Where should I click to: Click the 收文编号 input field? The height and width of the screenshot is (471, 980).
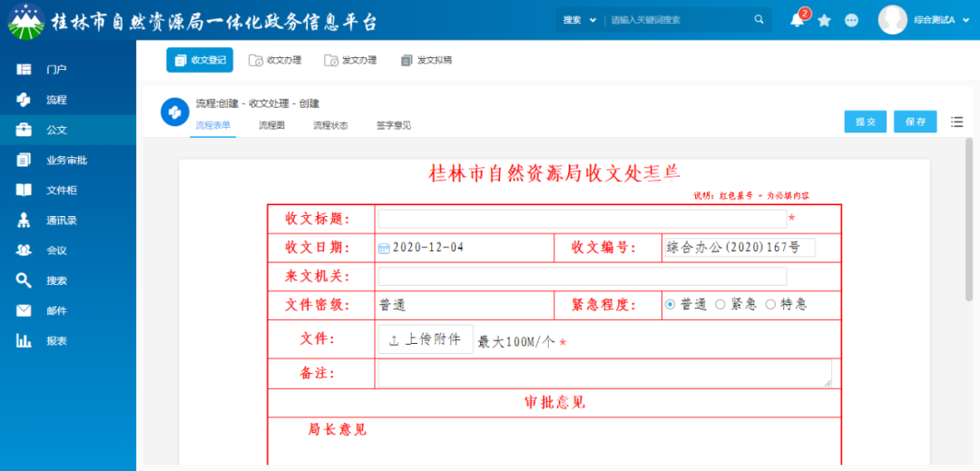click(x=740, y=248)
